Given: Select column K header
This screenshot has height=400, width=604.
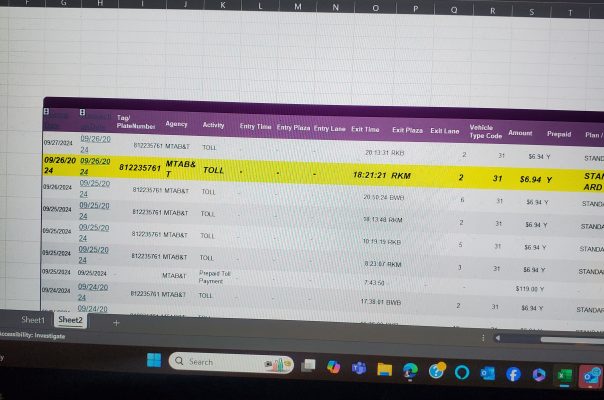Looking at the screenshot, I should point(223,5).
